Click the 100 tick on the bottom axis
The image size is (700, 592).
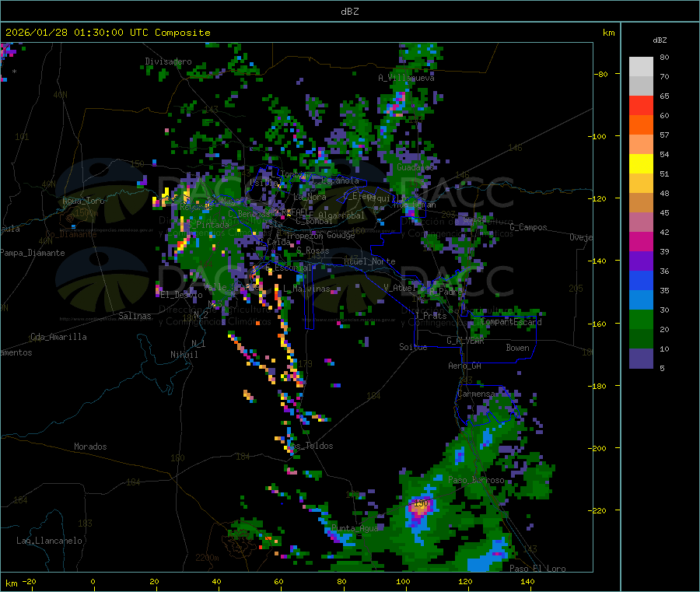pyautogui.click(x=403, y=581)
